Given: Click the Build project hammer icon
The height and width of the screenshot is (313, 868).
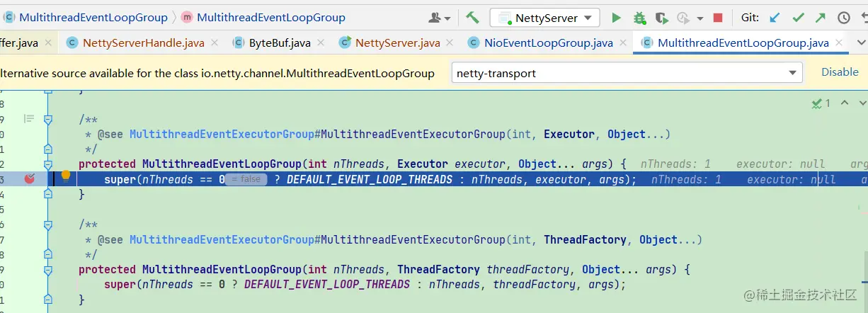Looking at the screenshot, I should (472, 18).
